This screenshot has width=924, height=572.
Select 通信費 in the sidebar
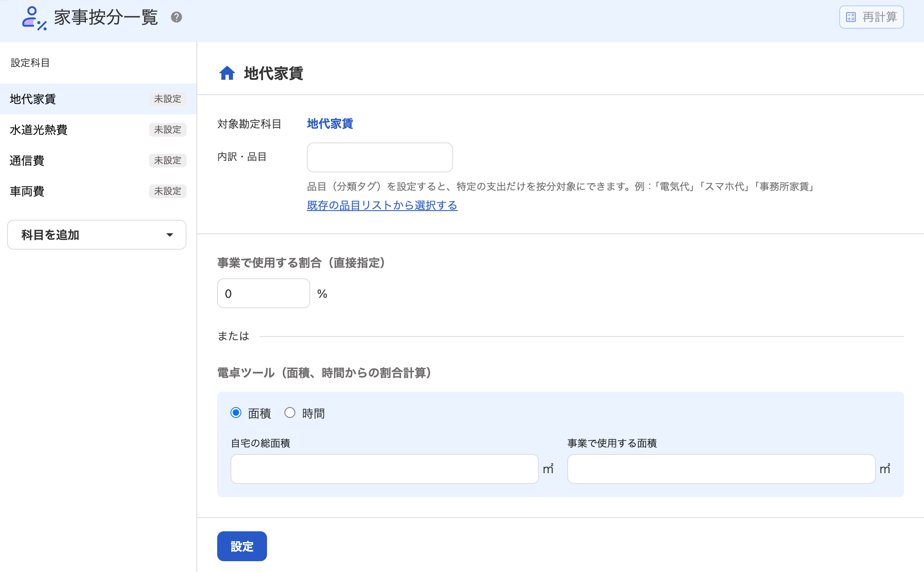98,160
